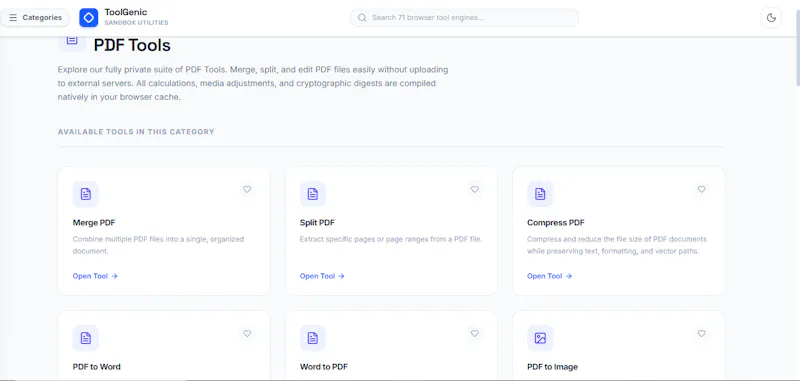The height and width of the screenshot is (381, 800).
Task: Open the Categories menu button
Action: 35,17
